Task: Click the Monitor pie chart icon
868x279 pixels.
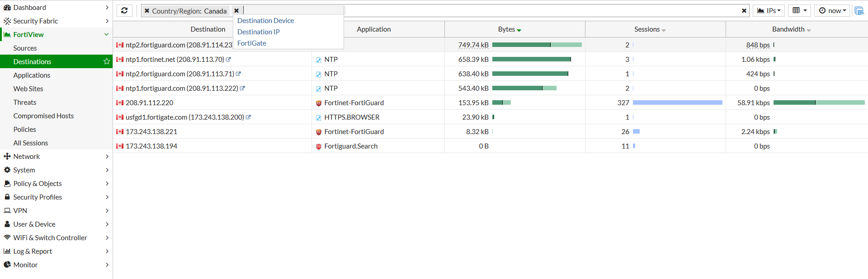Action: tap(7, 265)
